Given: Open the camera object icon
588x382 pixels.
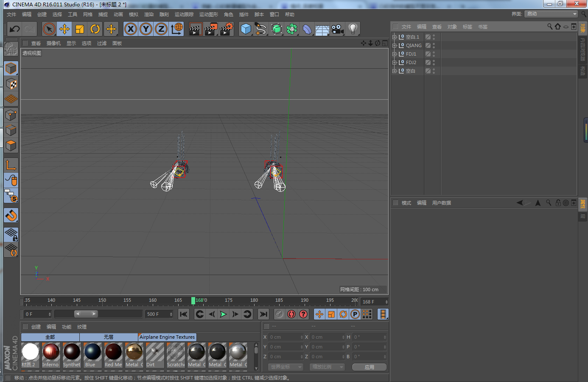Looking at the screenshot, I should 337,29.
